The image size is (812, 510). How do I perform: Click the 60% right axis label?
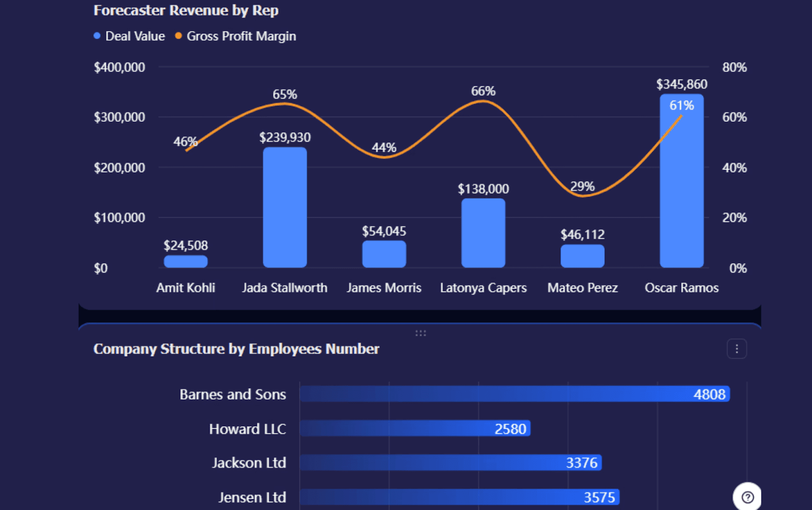pyautogui.click(x=734, y=117)
